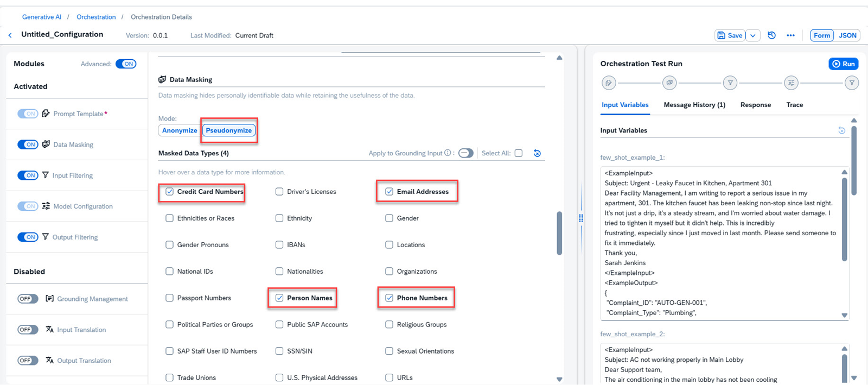The width and height of the screenshot is (868, 390).
Task: Check the Locations checkbox
Action: click(x=389, y=245)
